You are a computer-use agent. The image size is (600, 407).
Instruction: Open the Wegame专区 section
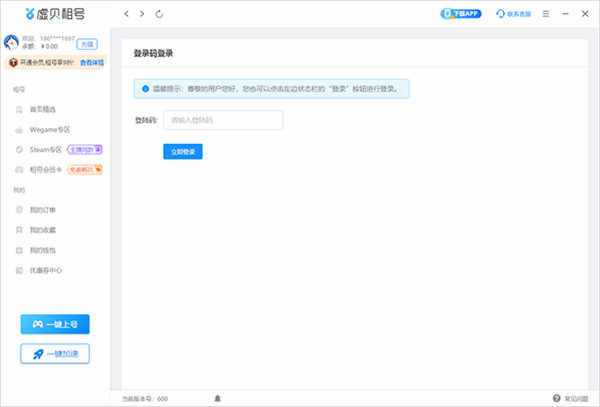[x=50, y=130]
